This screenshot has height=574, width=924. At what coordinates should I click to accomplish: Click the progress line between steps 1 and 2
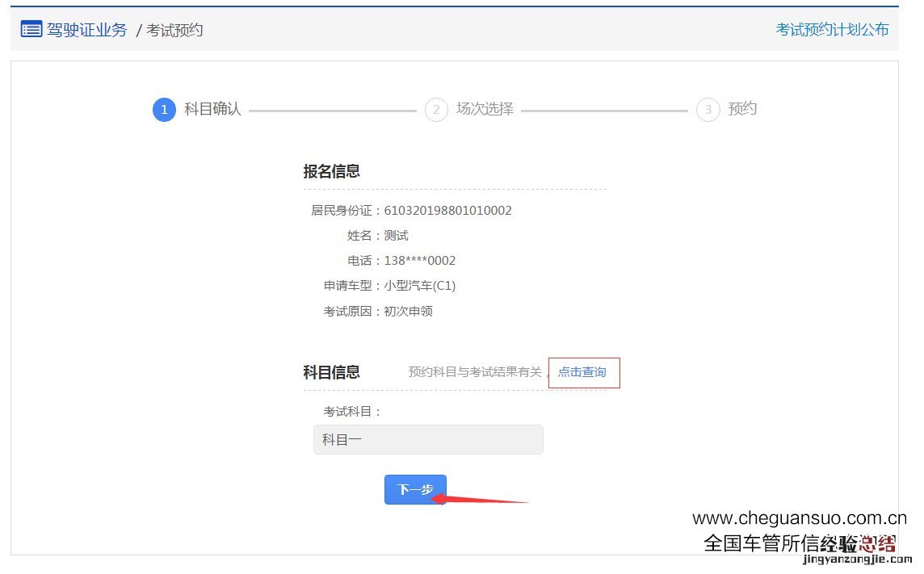click(x=332, y=111)
